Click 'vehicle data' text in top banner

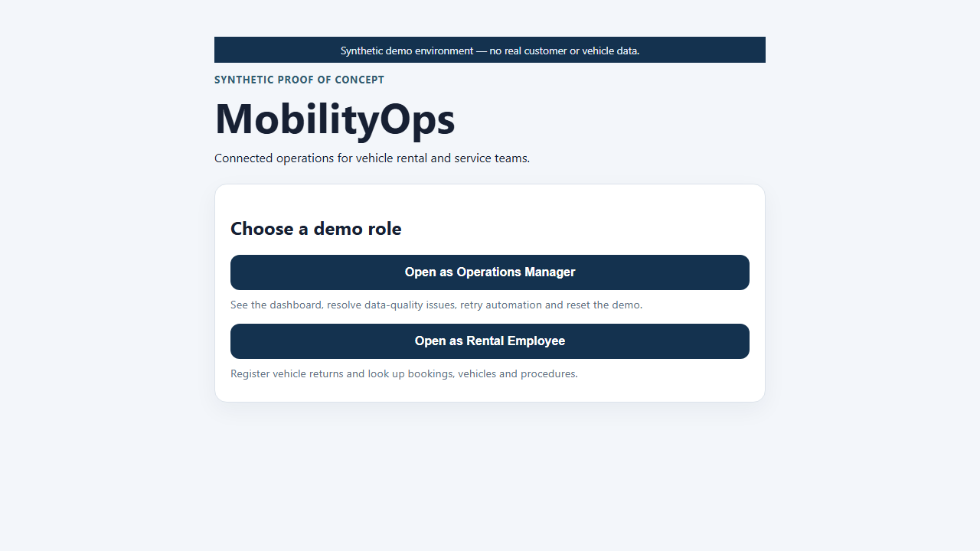point(609,51)
